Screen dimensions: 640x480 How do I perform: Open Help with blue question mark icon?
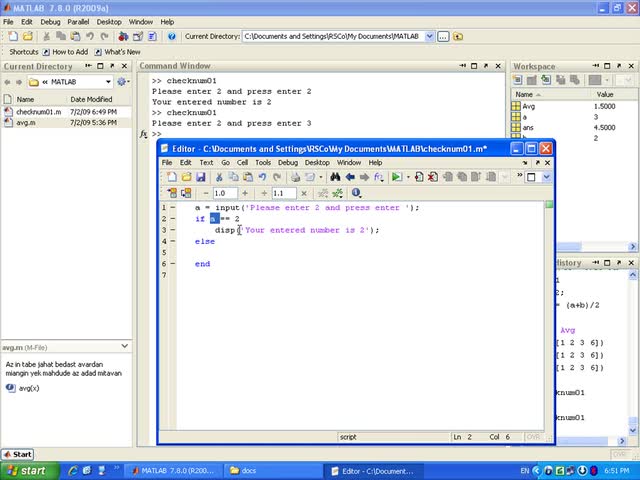171,36
